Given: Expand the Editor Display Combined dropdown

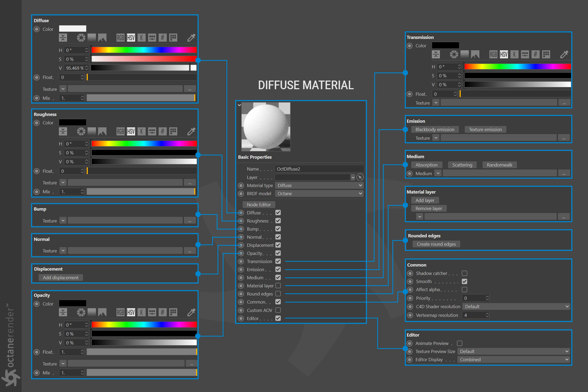Looking at the screenshot, I should click(513, 360).
